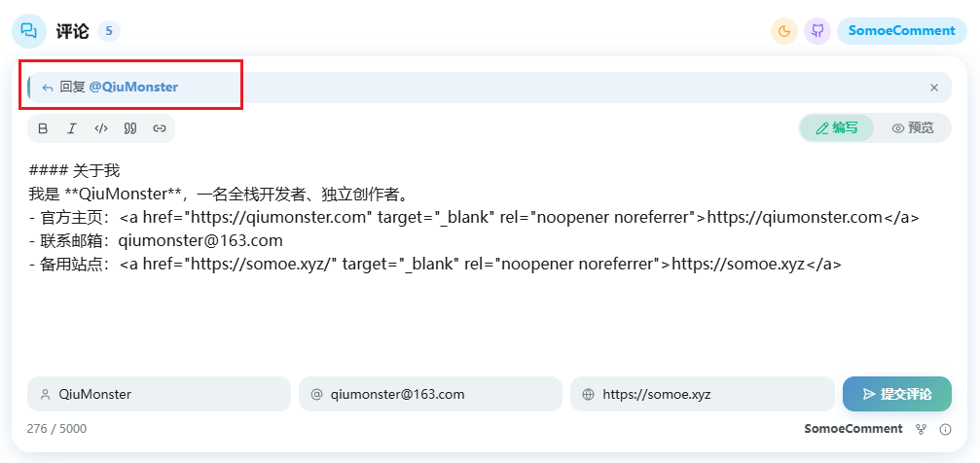Insert a blockquote
Screen dimensions: 980x463
click(130, 128)
